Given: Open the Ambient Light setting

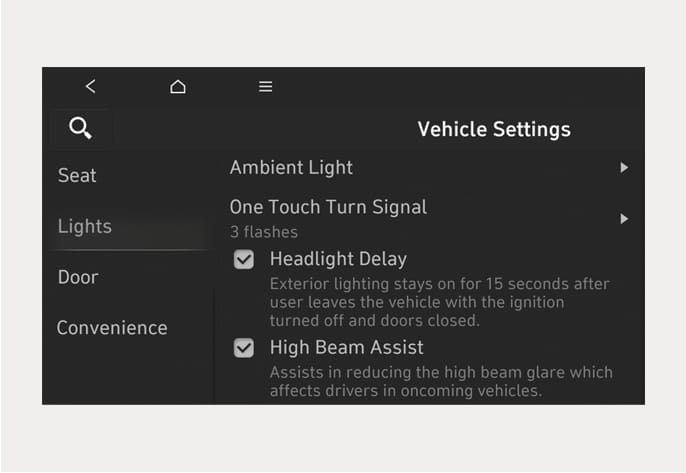Looking at the screenshot, I should click(x=429, y=168).
